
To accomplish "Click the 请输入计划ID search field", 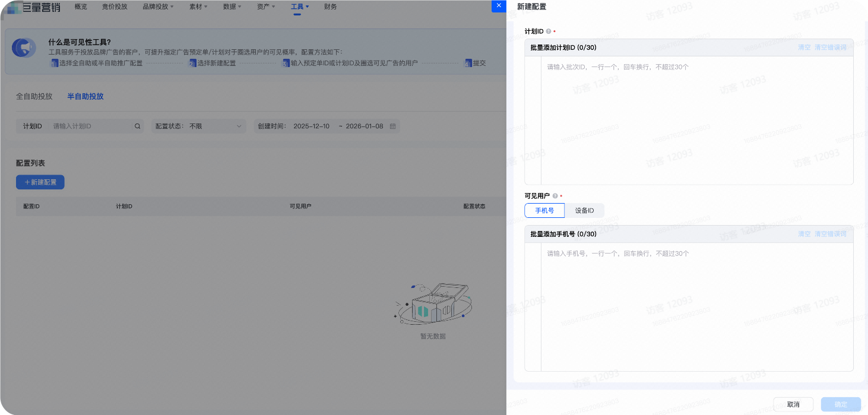I will point(90,126).
